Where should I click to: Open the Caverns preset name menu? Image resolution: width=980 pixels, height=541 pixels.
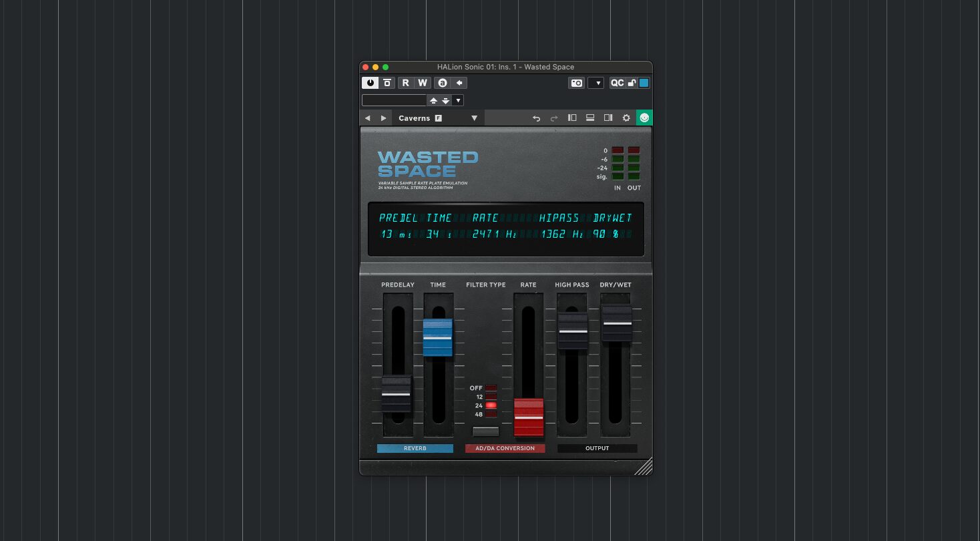[414, 118]
